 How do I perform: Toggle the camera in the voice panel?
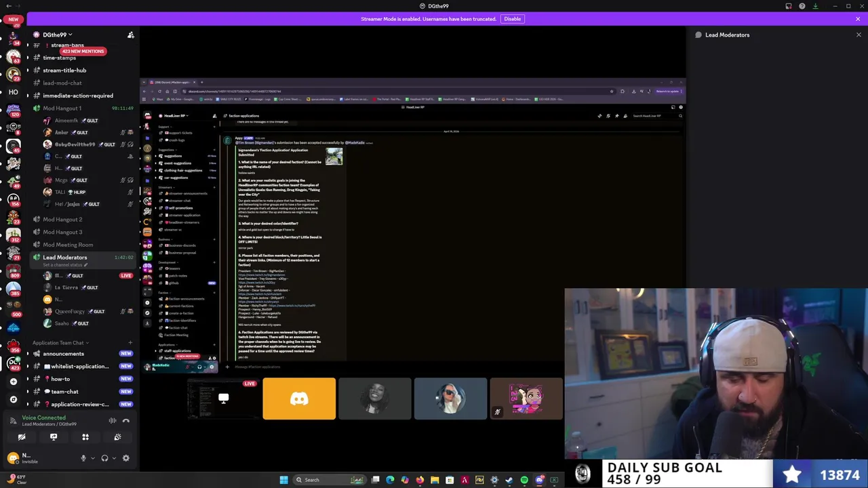click(x=22, y=437)
